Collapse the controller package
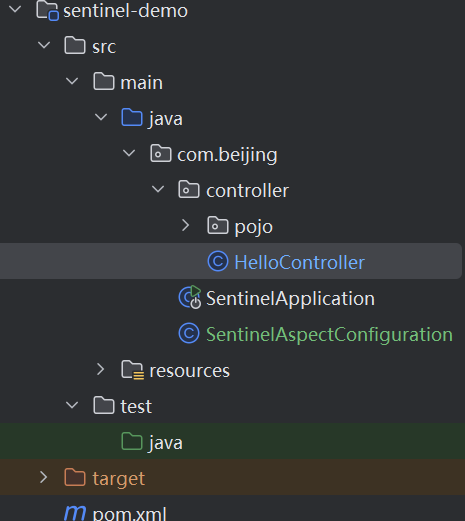 (158, 189)
